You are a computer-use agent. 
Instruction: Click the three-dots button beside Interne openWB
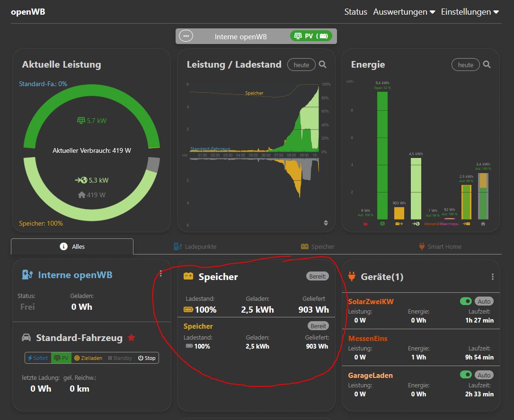pyautogui.click(x=186, y=36)
